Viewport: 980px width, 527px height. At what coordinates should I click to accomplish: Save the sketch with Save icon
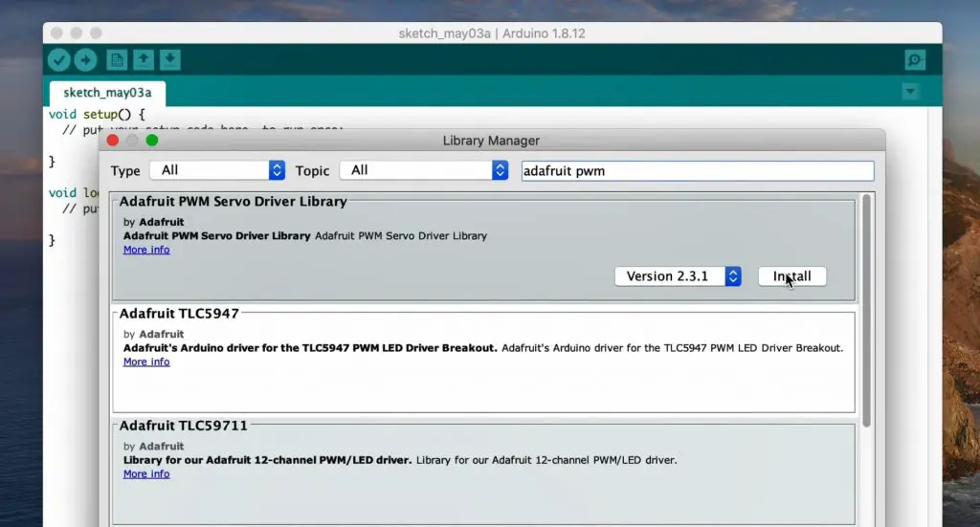coord(169,60)
